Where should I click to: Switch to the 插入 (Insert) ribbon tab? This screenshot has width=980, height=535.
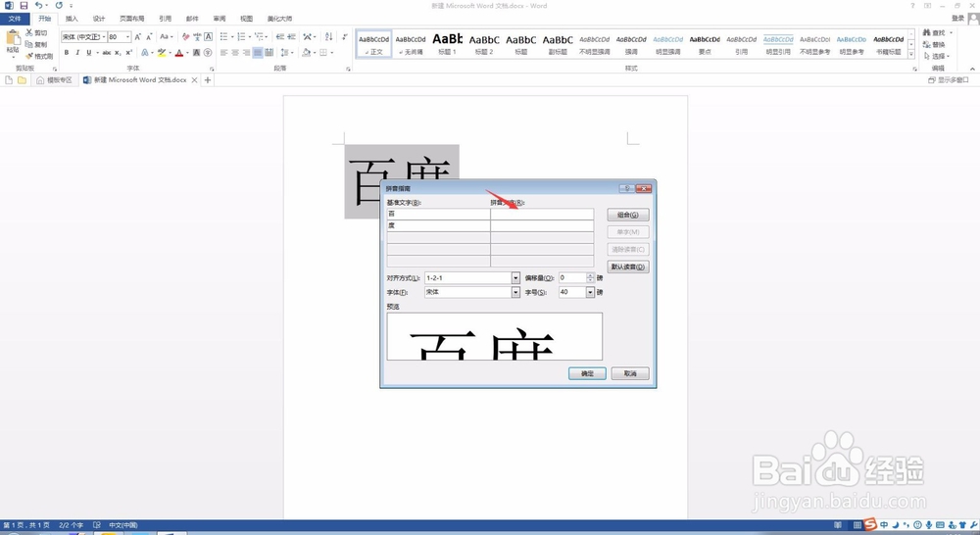72,19
